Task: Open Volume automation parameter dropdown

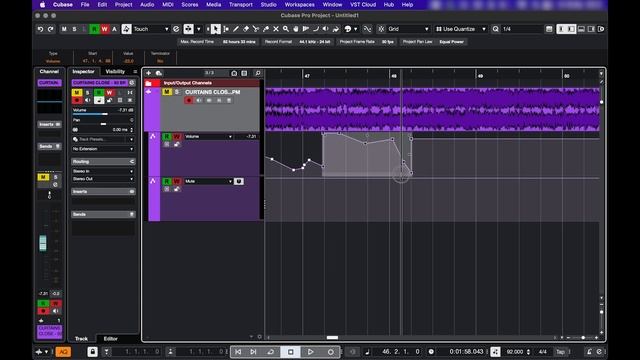Action: (x=208, y=136)
